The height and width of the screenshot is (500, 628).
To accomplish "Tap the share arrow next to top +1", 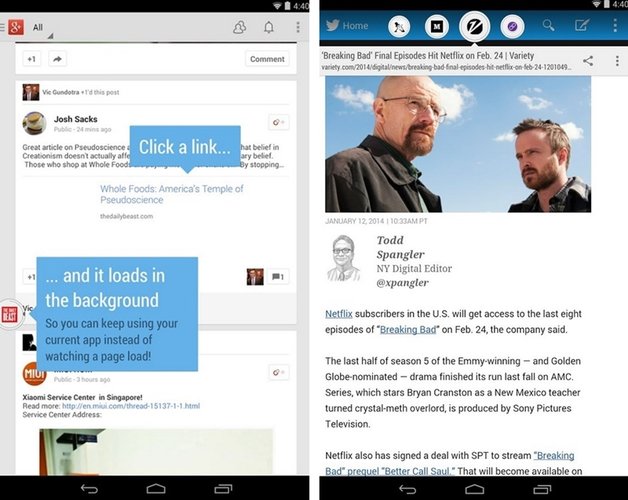I will point(58,59).
